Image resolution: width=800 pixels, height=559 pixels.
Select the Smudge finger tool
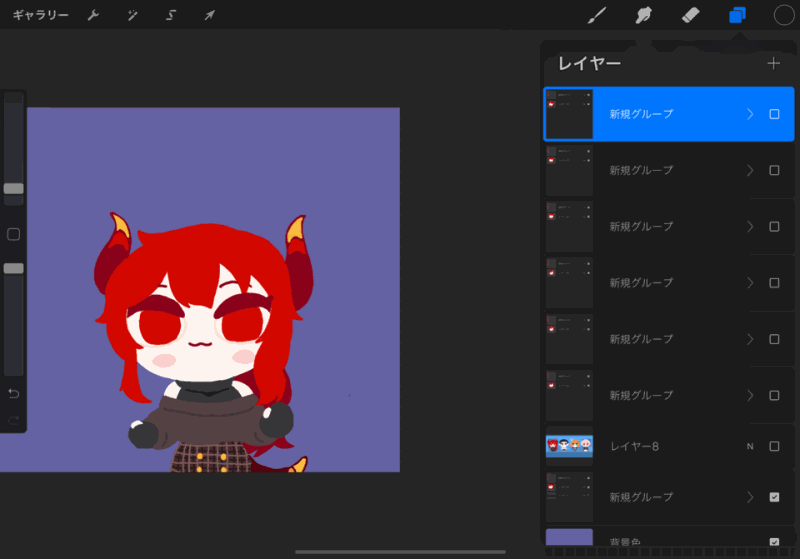coord(643,15)
